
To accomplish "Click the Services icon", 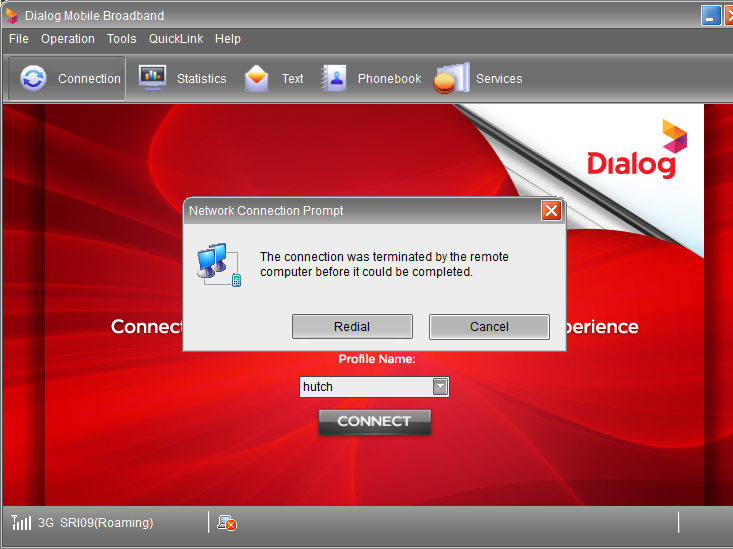I will (452, 78).
